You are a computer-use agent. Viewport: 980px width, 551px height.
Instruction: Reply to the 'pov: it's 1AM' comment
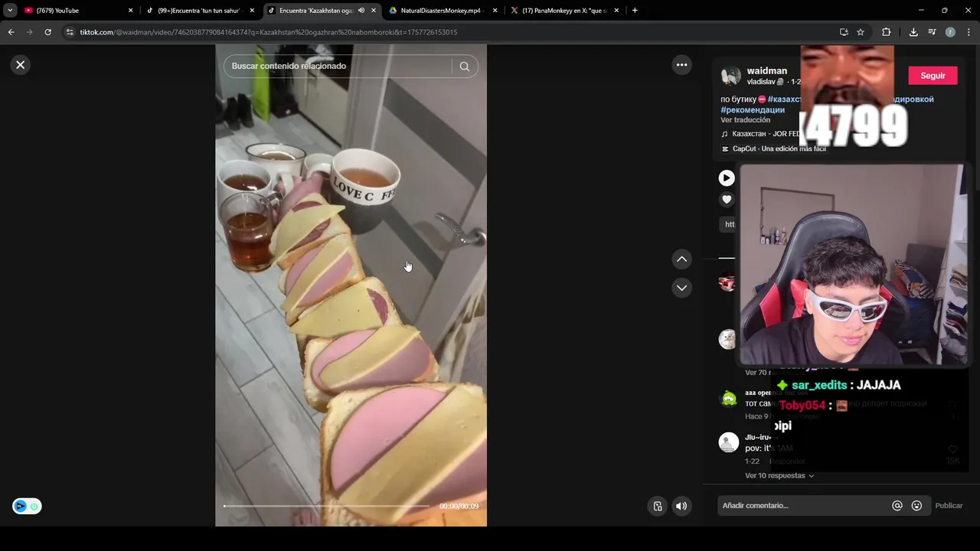787,462
